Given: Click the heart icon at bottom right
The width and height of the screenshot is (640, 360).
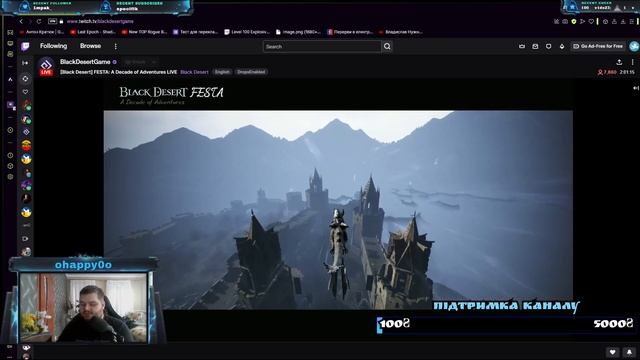Looking at the screenshot, I should 612,352.
